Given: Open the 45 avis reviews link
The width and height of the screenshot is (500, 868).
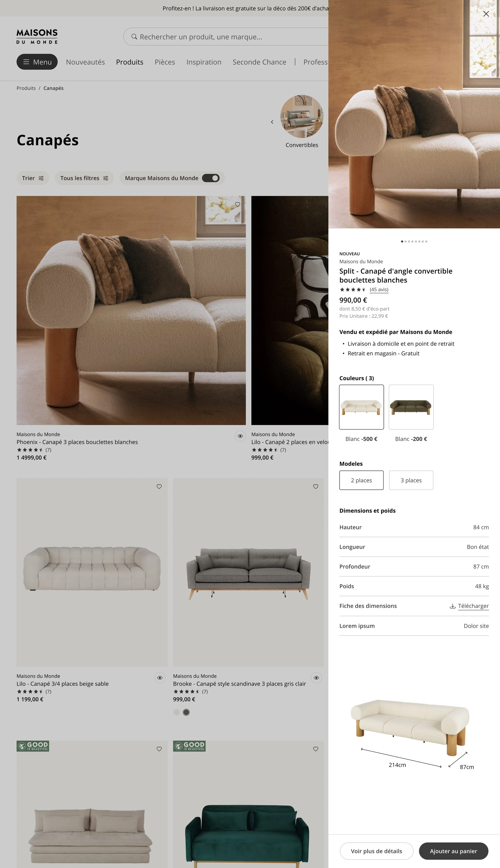Looking at the screenshot, I should pyautogui.click(x=379, y=290).
